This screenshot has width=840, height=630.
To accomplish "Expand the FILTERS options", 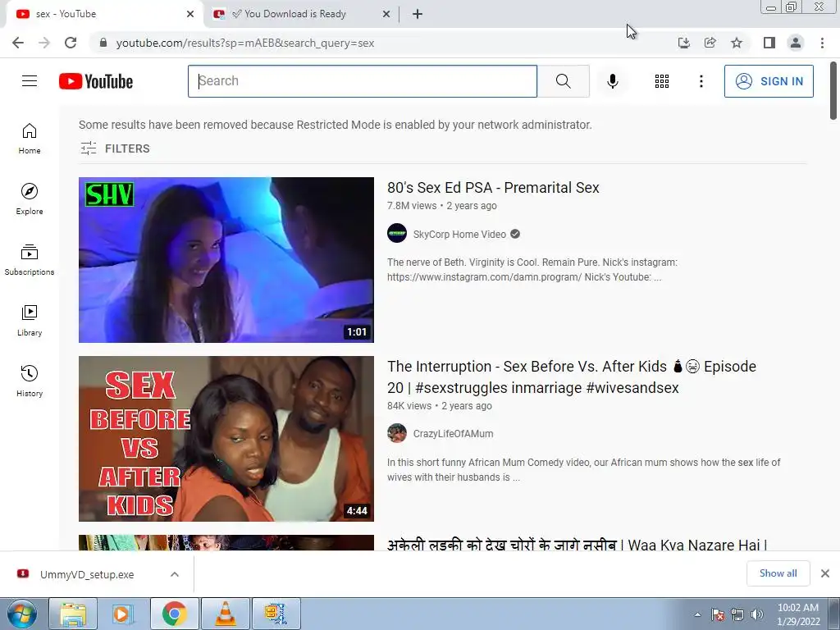I will click(115, 148).
